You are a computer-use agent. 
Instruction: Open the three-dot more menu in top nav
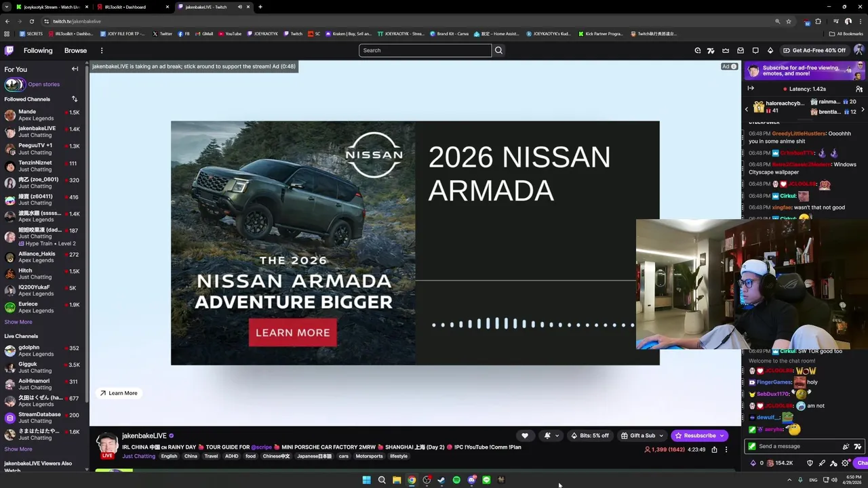(102, 50)
